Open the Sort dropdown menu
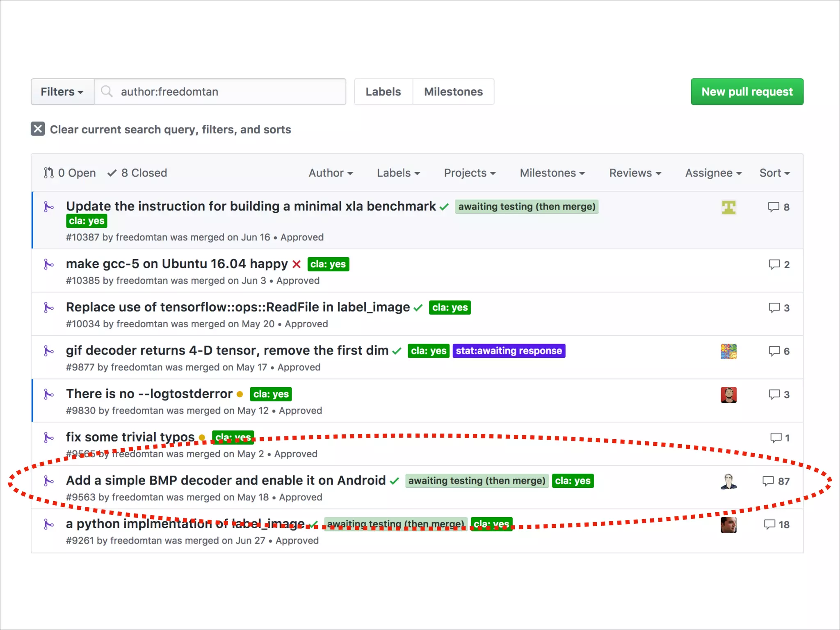840x630 pixels. point(774,173)
